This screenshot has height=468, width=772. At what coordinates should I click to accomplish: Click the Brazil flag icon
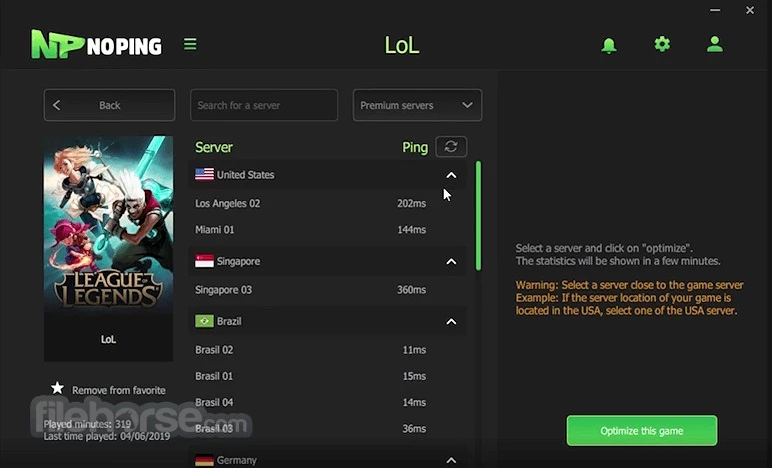click(204, 321)
